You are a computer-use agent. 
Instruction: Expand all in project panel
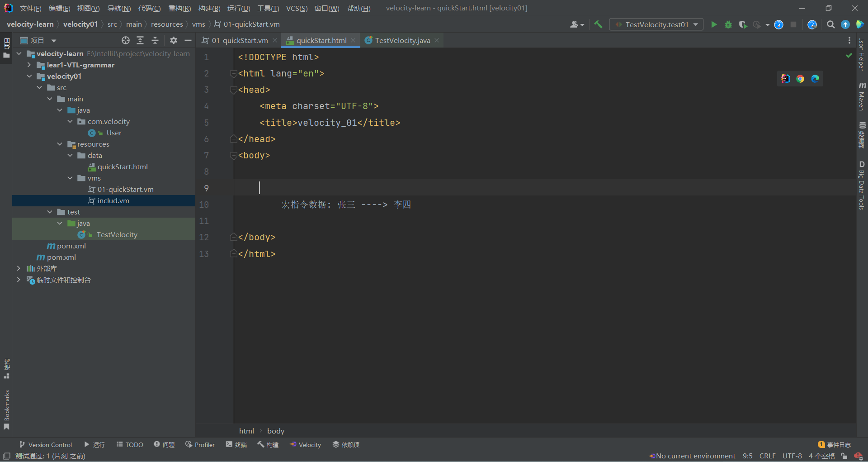pos(140,40)
